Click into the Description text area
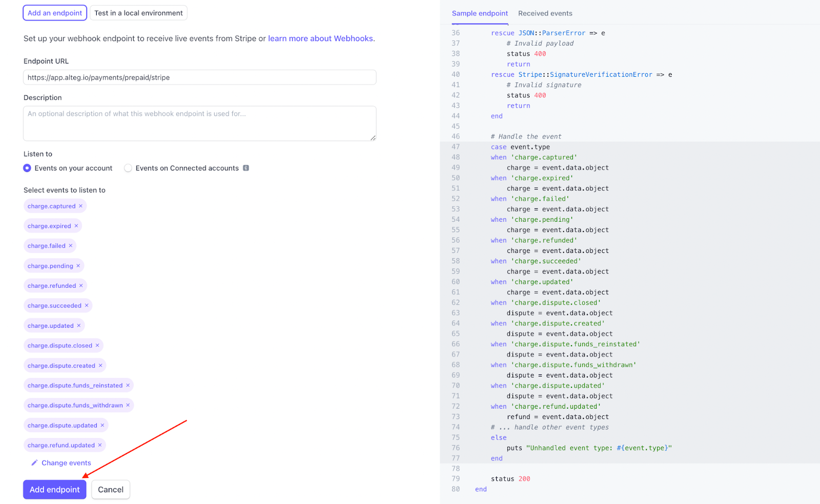This screenshot has height=504, width=820. [x=200, y=123]
